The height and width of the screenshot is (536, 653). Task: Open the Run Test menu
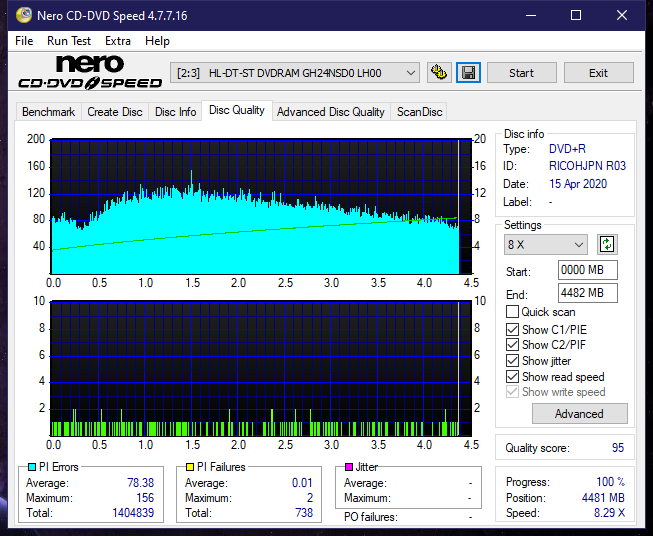coord(69,41)
